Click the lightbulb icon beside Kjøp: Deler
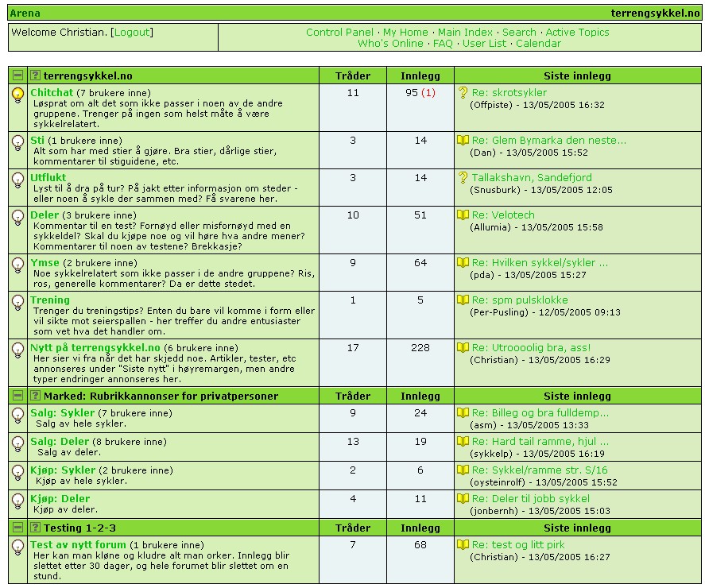The height and width of the screenshot is (588, 705). click(17, 501)
